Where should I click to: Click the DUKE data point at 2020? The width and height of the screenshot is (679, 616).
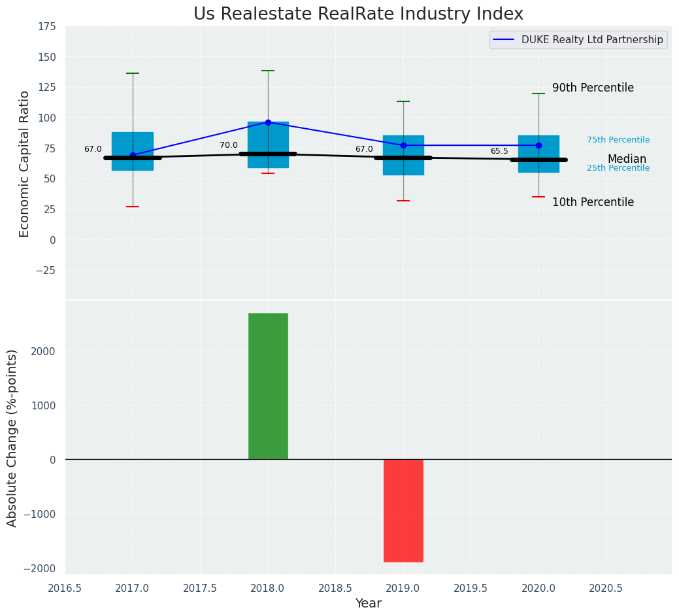click(538, 145)
